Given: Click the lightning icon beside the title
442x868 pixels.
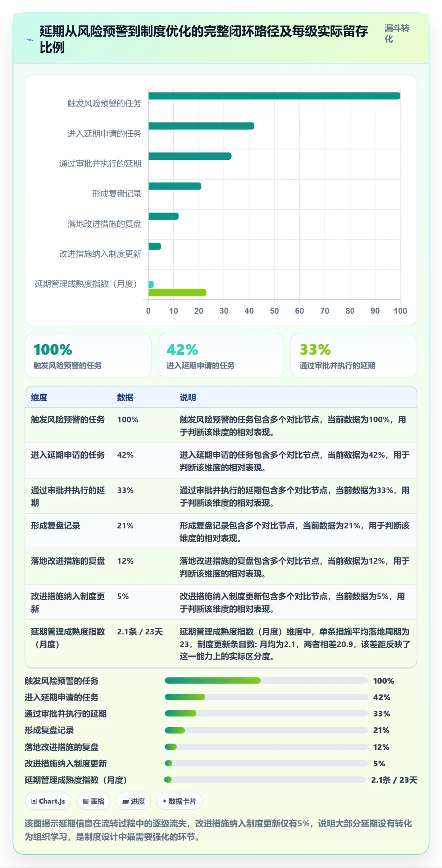Looking at the screenshot, I should tap(30, 40).
